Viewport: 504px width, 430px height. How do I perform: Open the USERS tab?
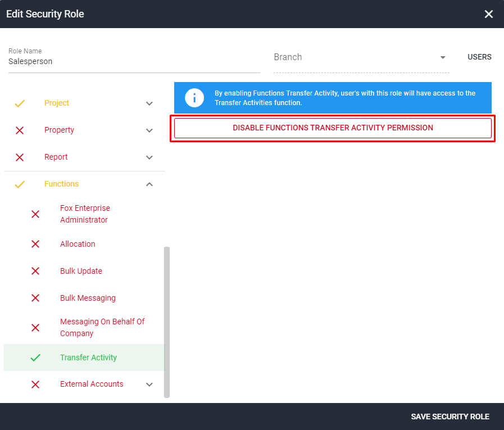click(479, 57)
